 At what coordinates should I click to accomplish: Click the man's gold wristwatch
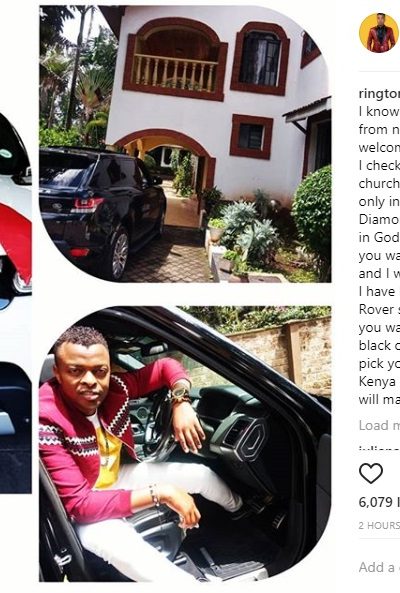[180, 393]
